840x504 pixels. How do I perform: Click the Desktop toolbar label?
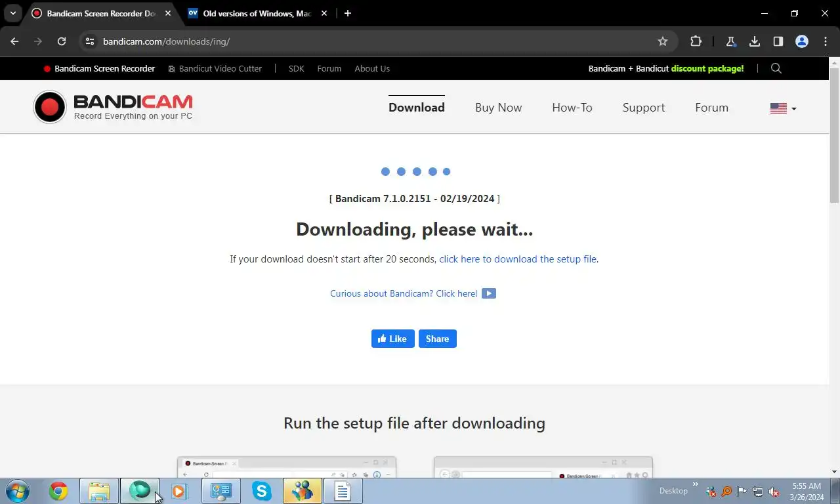pyautogui.click(x=673, y=491)
